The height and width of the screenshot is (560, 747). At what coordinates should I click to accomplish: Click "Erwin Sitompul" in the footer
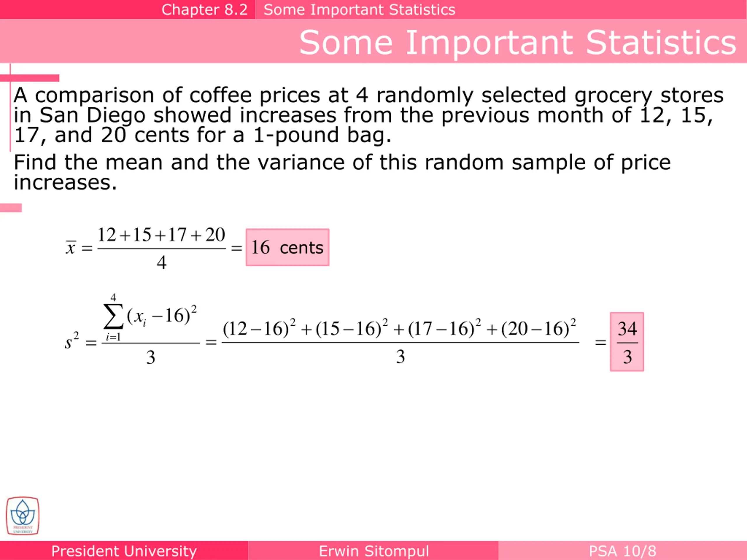click(x=374, y=551)
